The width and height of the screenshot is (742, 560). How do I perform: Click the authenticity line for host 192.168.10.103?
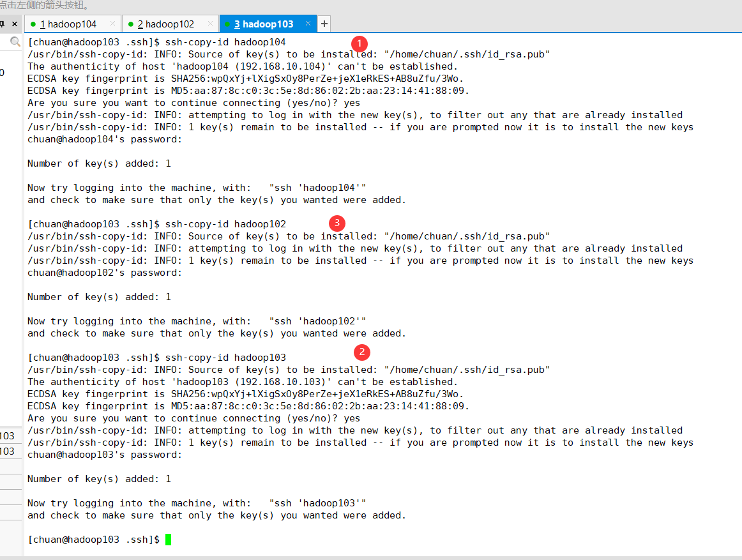(x=243, y=382)
